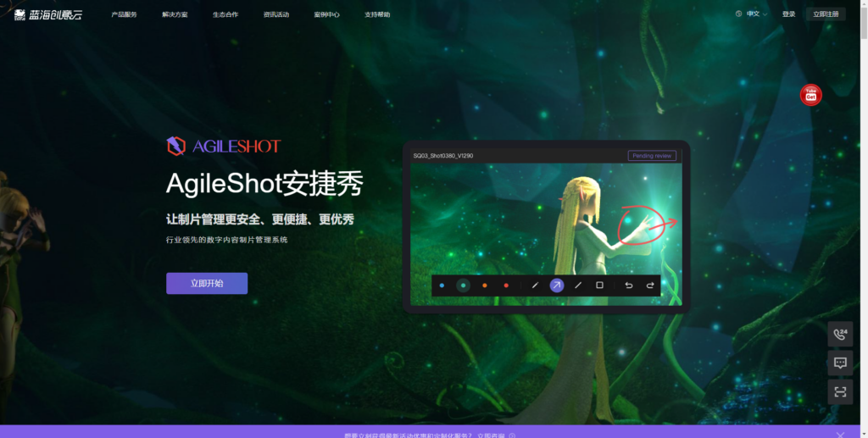Select the pencil draw tool
Screen dimensions: 868x438
point(536,286)
